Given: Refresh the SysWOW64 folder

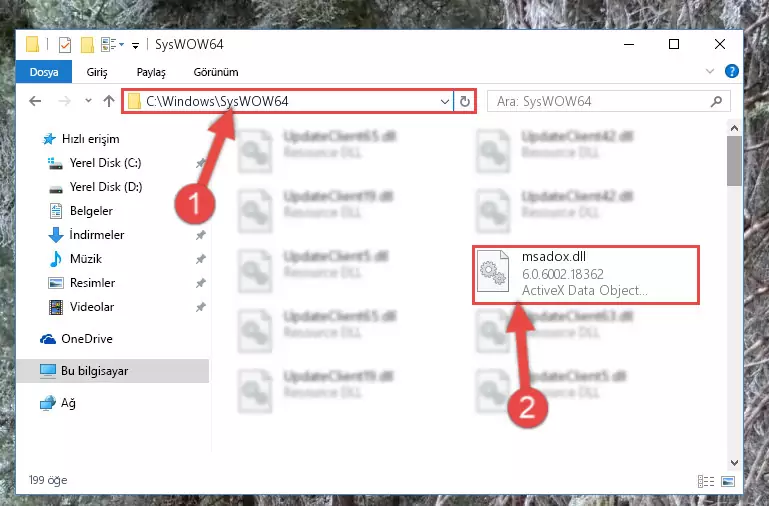Looking at the screenshot, I should [464, 101].
